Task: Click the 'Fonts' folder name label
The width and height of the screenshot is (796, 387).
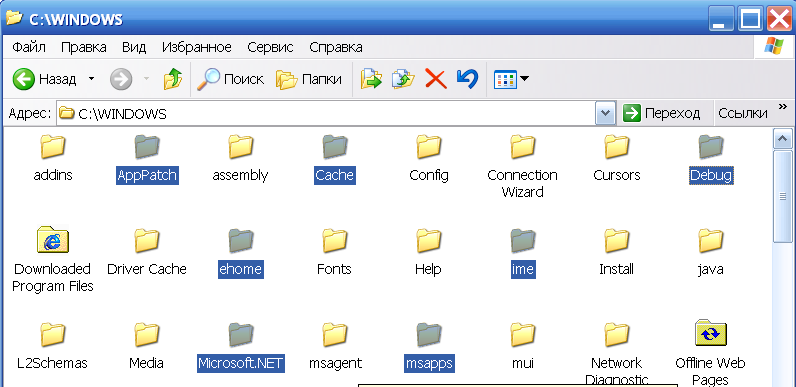Action: pos(334,269)
